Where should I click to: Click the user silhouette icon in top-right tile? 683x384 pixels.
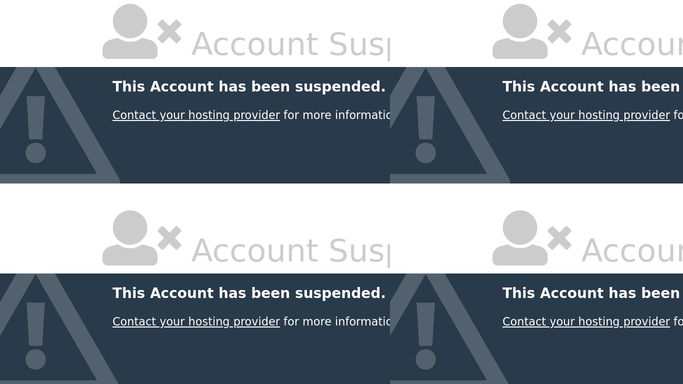point(520,31)
